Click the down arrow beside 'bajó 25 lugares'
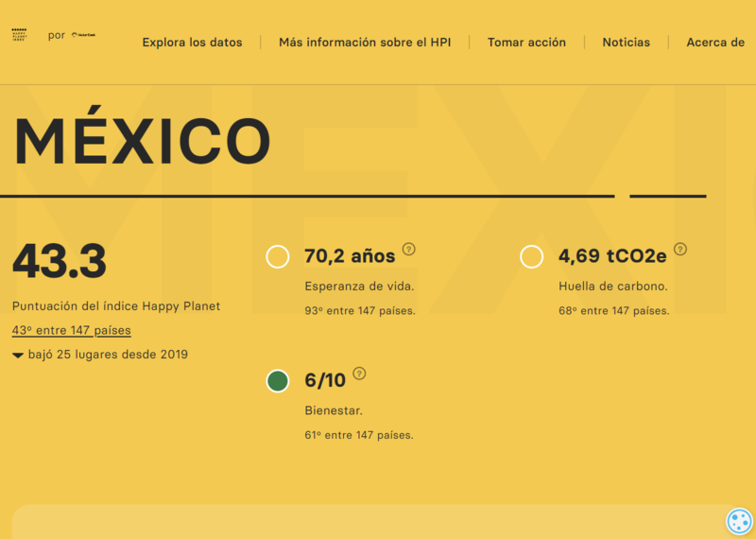756x539 pixels. tap(18, 356)
